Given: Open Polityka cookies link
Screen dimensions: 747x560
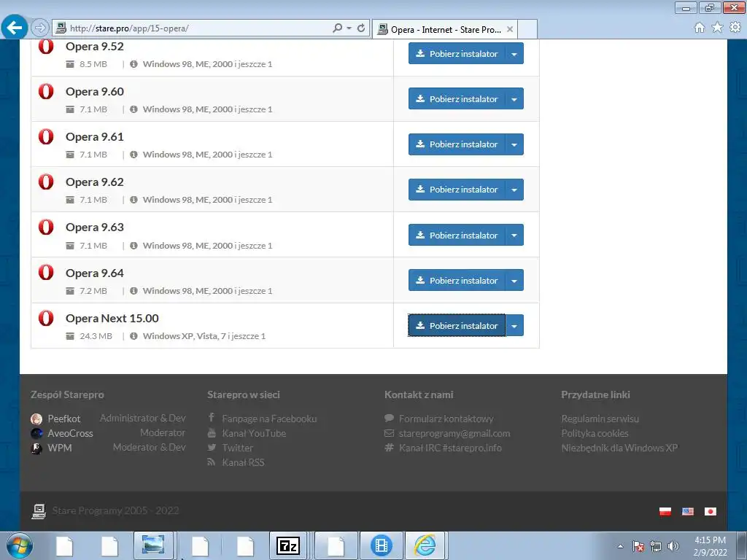Looking at the screenshot, I should point(595,433).
